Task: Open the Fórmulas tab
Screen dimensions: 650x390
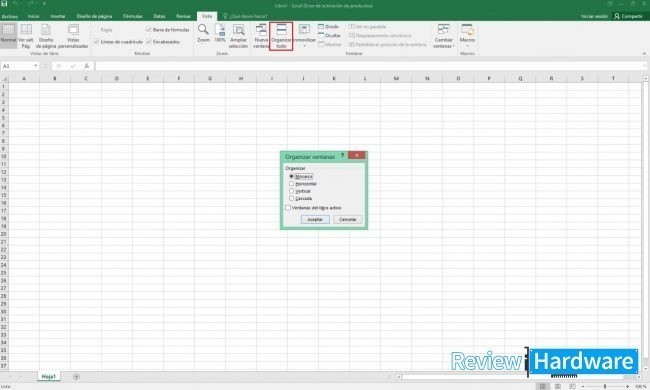Action: point(133,16)
